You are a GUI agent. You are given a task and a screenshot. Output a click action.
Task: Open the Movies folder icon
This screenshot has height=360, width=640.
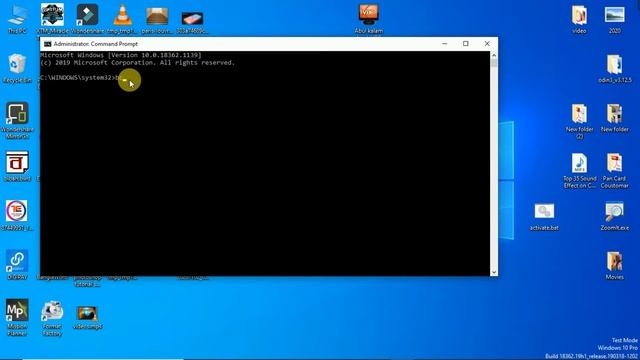coord(615,265)
